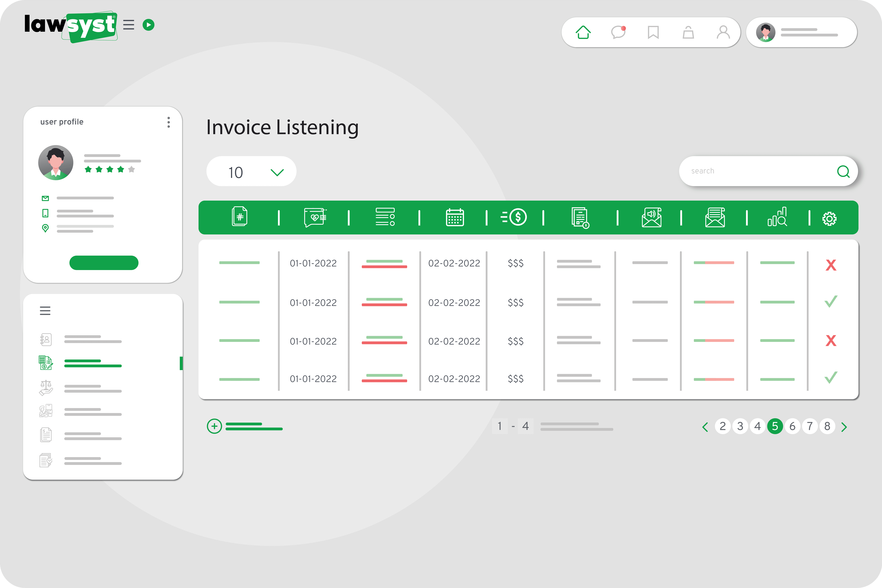Open the hamburger menu beside the logo
The image size is (882, 588).
tap(129, 25)
